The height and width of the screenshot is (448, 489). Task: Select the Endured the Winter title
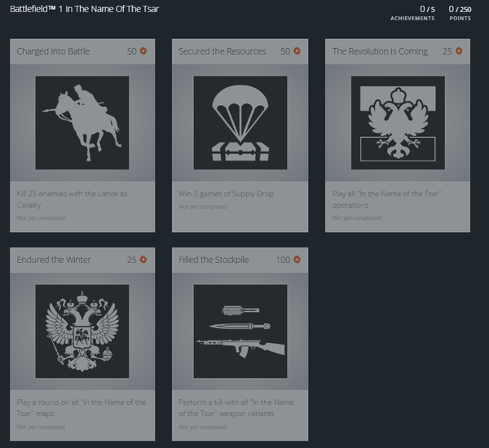[x=54, y=260]
